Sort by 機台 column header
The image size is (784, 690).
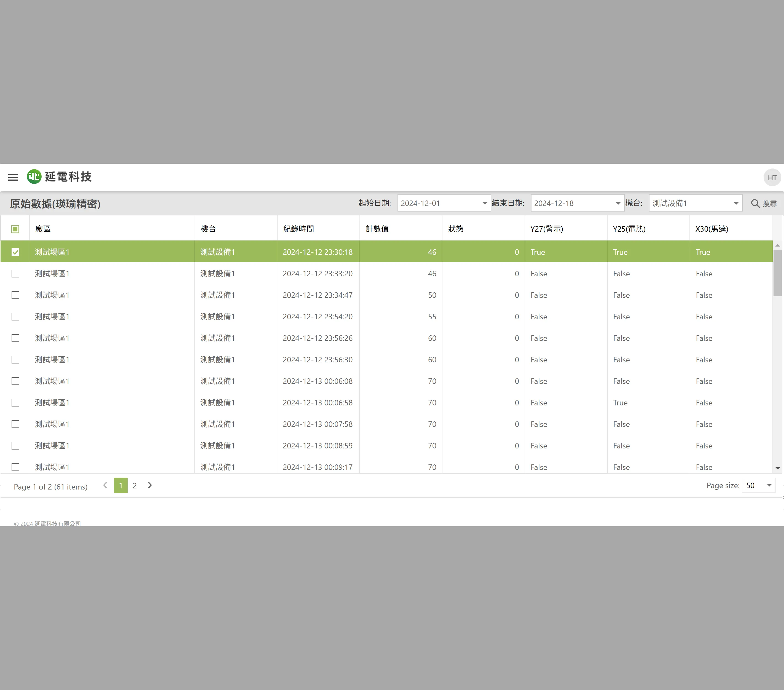point(236,229)
